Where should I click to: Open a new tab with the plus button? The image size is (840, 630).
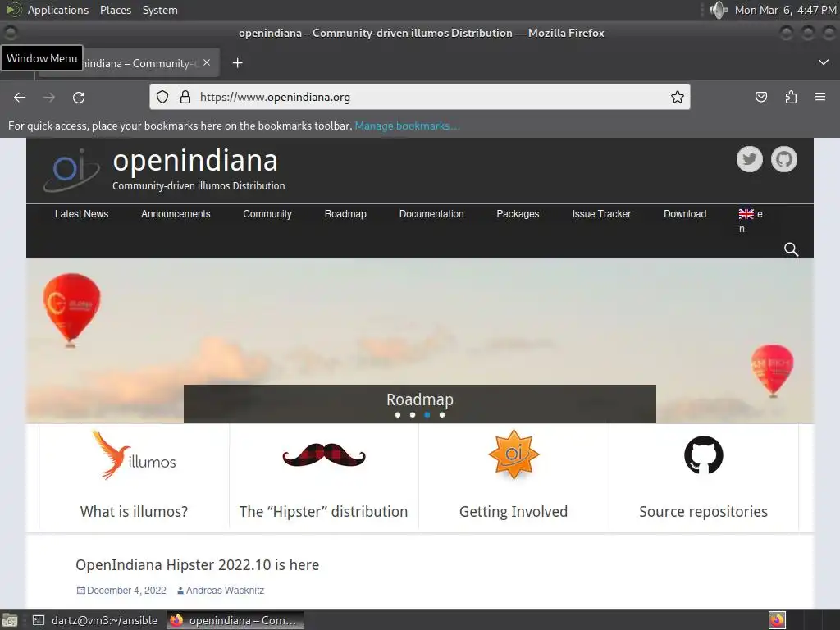(237, 63)
